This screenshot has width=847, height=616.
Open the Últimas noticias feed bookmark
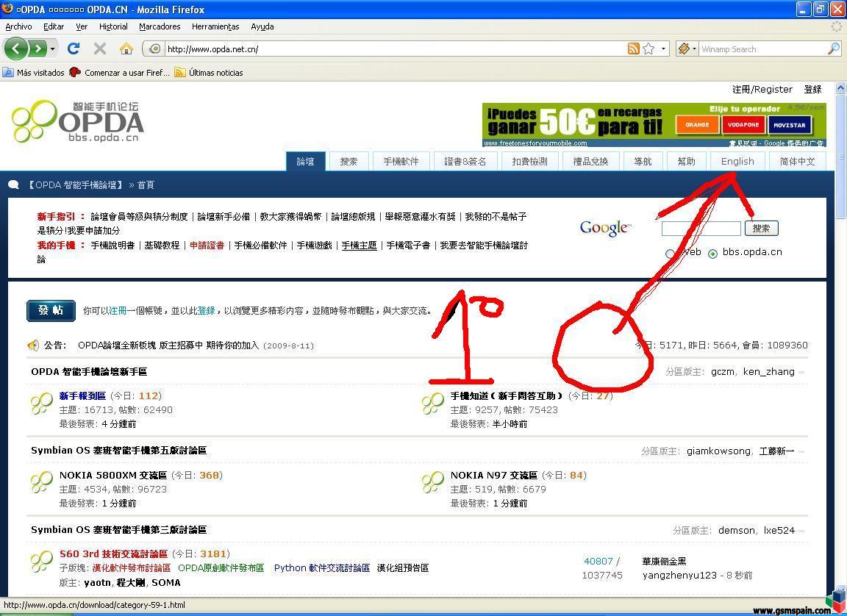(x=209, y=72)
